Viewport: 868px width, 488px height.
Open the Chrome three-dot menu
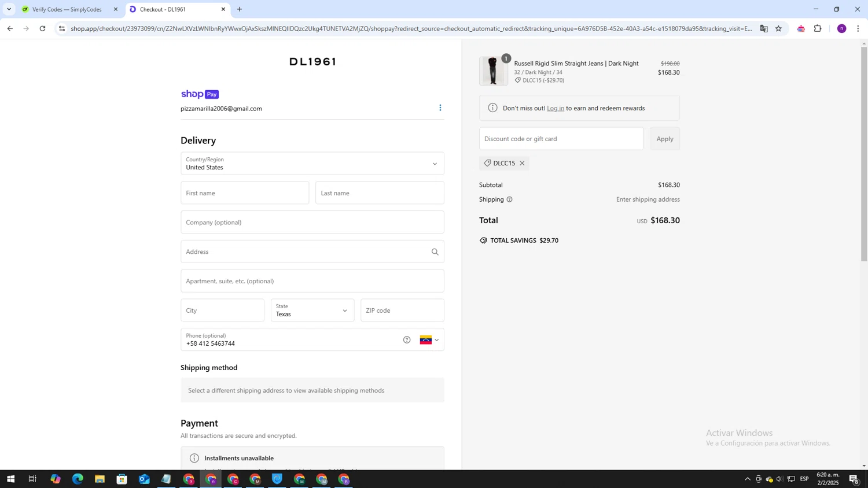[x=858, y=28]
